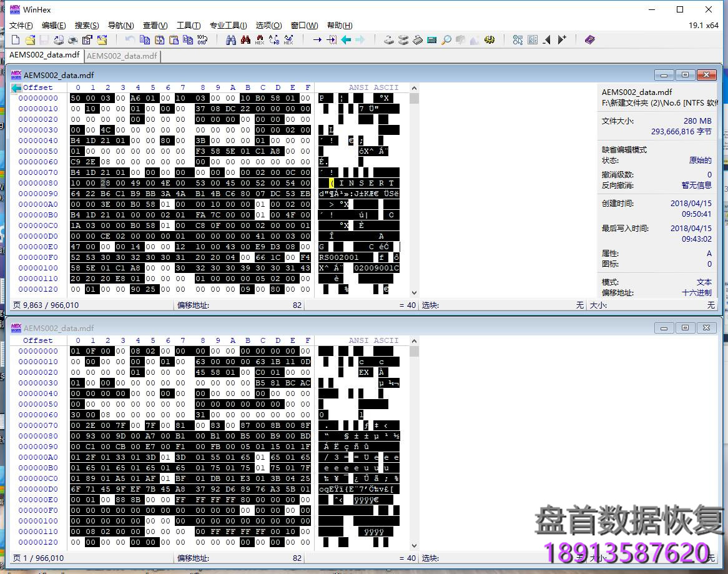Click the Go To Offset arrow icon

click(x=317, y=40)
